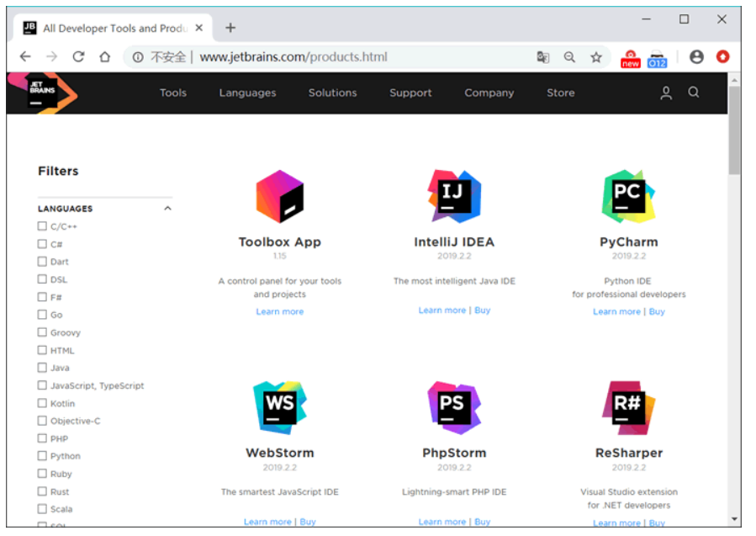Close the 'All Developer Tools' tab
The height and width of the screenshot is (536, 756).
(198, 28)
